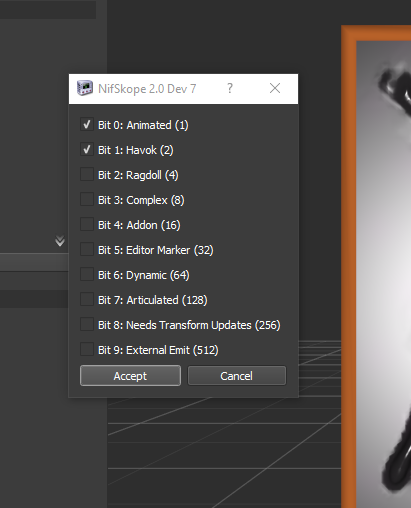Enable Bit 3: Complex checkbox
Screen dimensions: 411x508
pos(87,200)
